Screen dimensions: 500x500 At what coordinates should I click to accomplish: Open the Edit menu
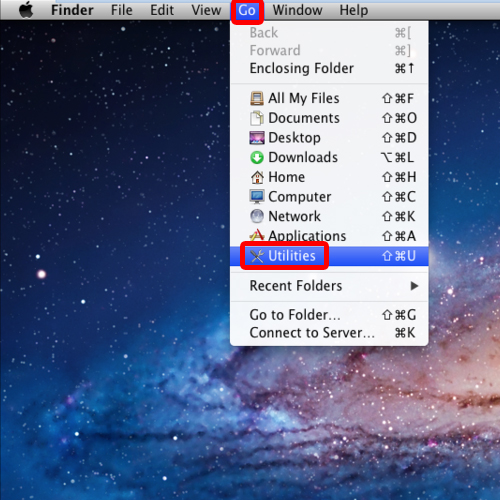pos(162,10)
